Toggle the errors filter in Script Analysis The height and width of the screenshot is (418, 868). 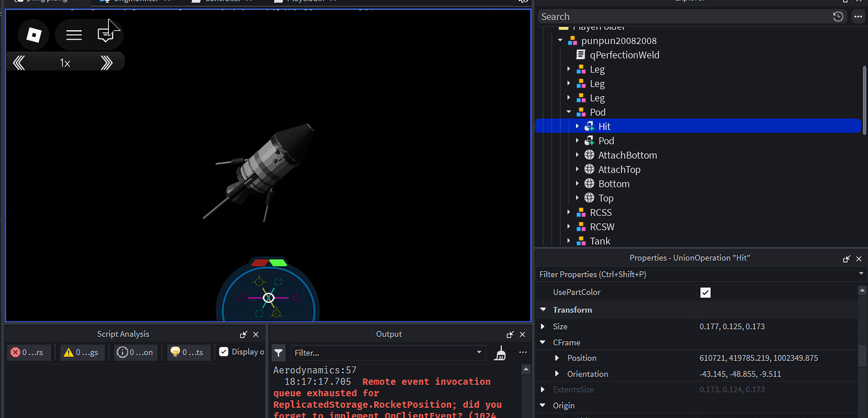[x=29, y=353]
